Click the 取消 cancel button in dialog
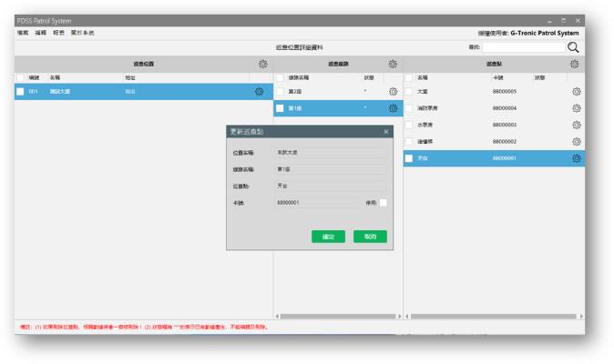 point(370,237)
